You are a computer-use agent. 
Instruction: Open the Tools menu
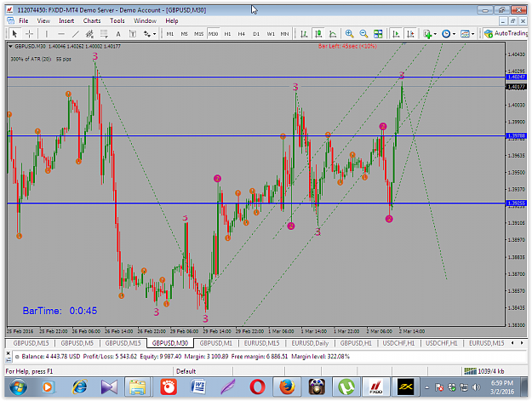point(117,20)
